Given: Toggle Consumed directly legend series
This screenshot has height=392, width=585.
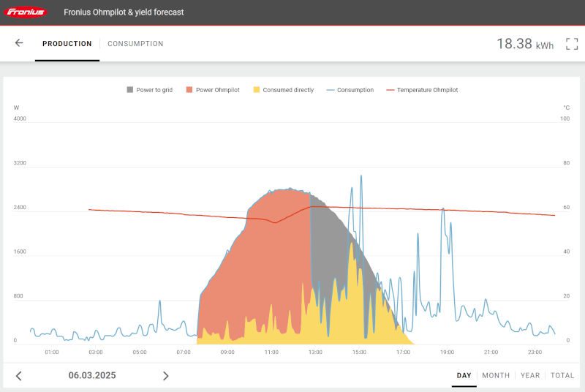Looking at the screenshot, I should coord(284,90).
